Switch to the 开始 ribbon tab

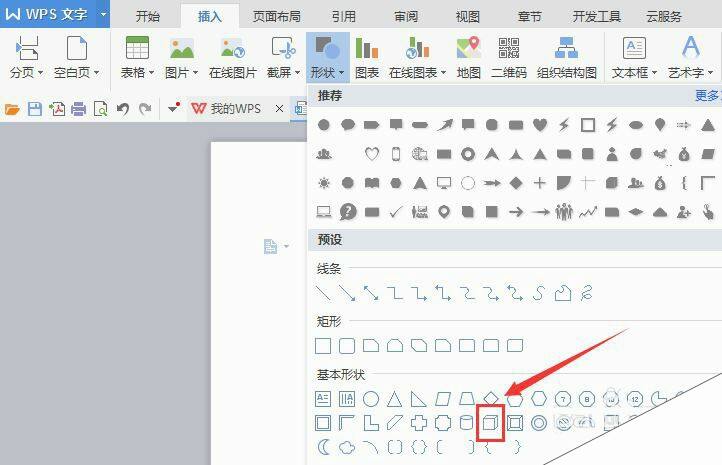(147, 17)
